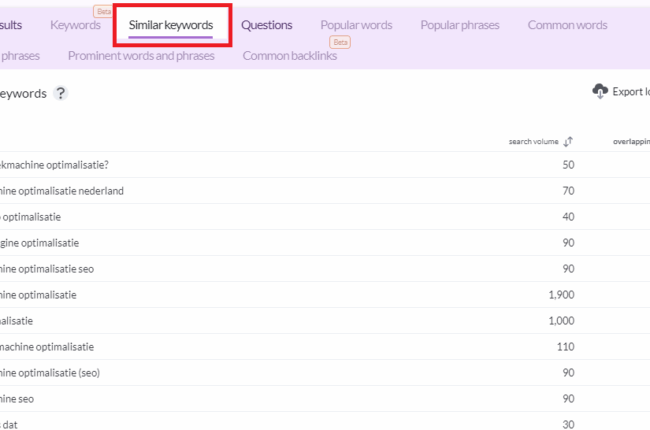This screenshot has height=430, width=650.
Task: Open Prominent words and phrases tab
Action: [141, 56]
